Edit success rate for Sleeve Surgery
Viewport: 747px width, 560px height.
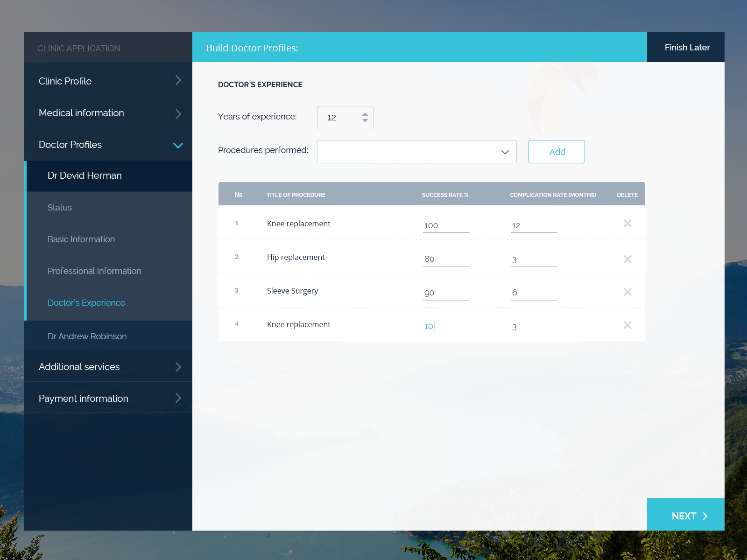(x=446, y=293)
